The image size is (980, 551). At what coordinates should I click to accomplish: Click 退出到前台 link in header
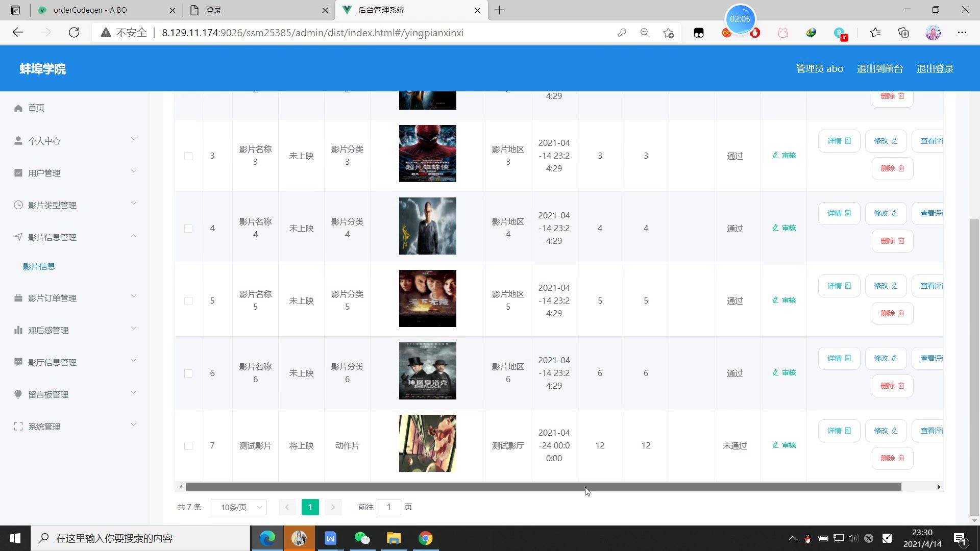pyautogui.click(x=879, y=69)
